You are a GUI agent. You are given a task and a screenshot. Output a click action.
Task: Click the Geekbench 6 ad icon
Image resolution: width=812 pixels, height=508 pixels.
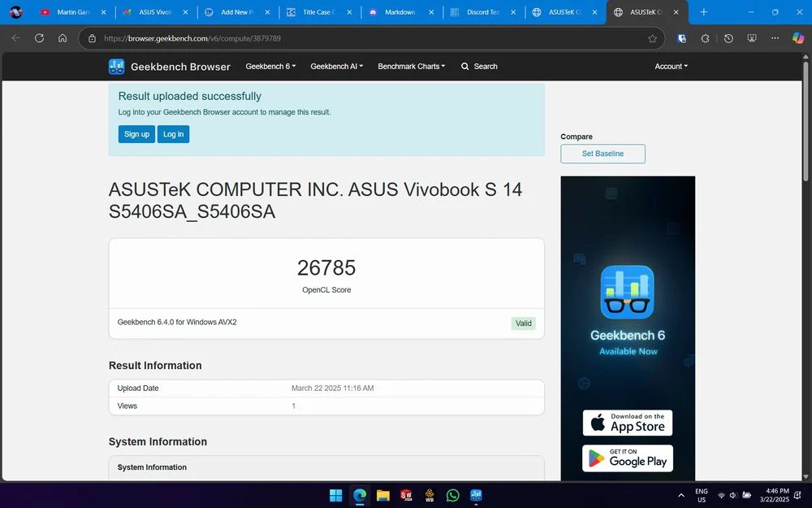click(x=627, y=292)
